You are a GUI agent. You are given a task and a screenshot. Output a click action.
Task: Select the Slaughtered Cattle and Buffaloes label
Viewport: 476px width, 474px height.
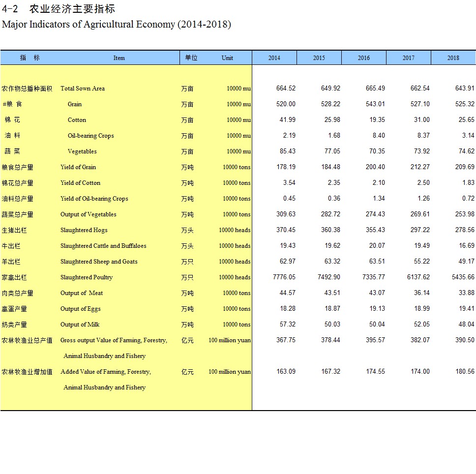(103, 246)
